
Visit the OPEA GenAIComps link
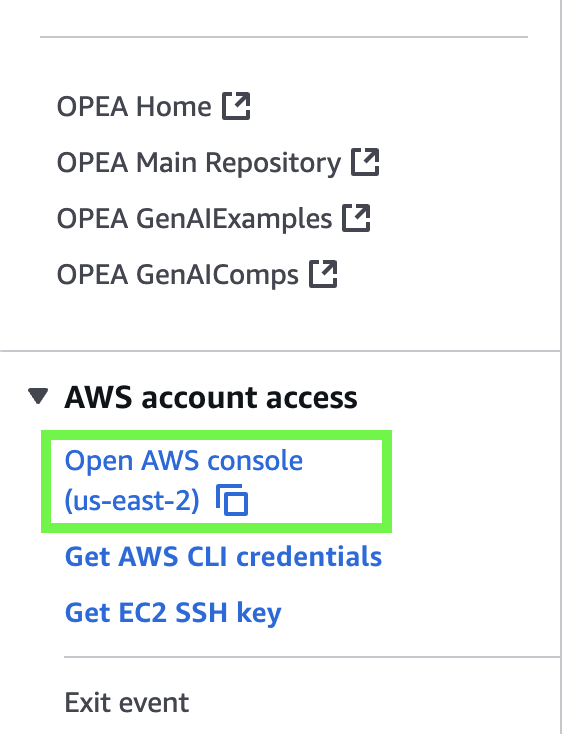tap(177, 275)
